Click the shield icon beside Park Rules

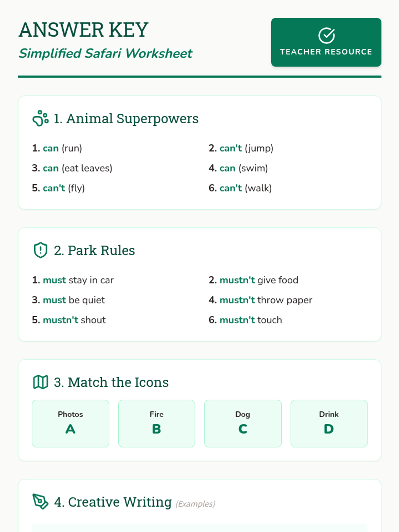(x=41, y=250)
